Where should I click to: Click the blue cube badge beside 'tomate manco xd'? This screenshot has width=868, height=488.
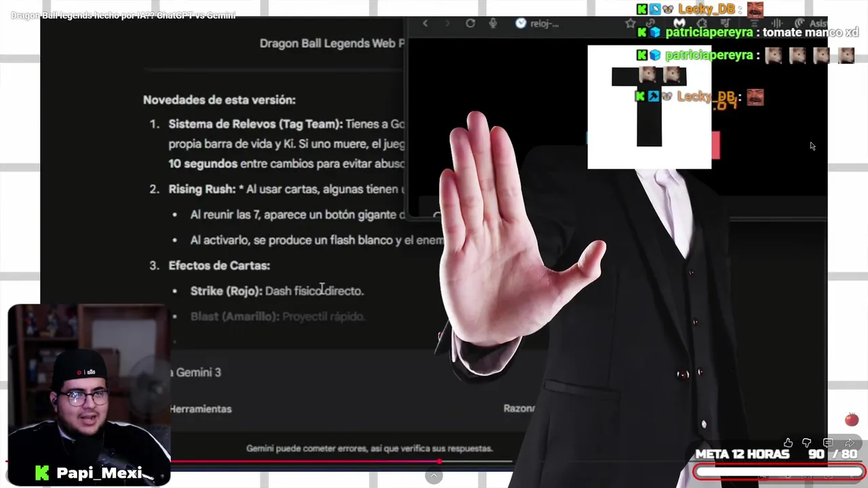pyautogui.click(x=655, y=33)
